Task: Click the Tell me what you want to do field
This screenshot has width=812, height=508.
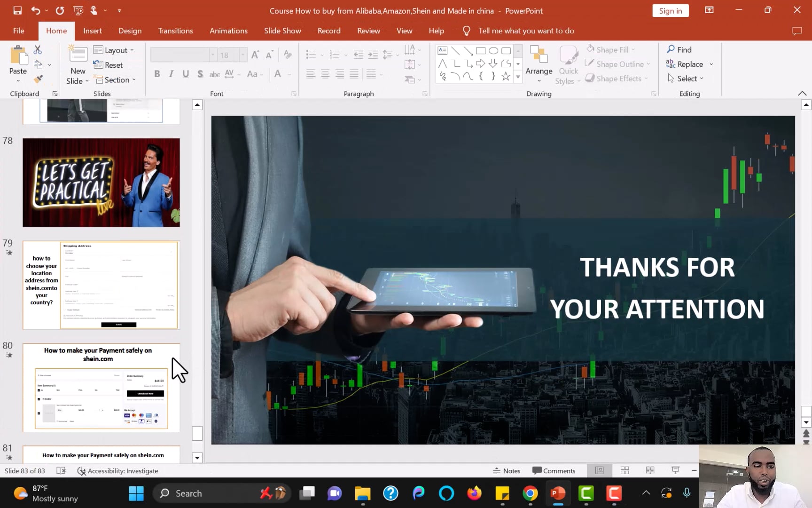Action: coord(526,31)
